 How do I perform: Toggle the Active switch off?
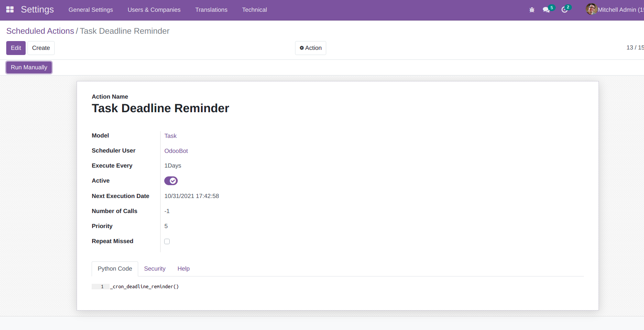coord(171,181)
